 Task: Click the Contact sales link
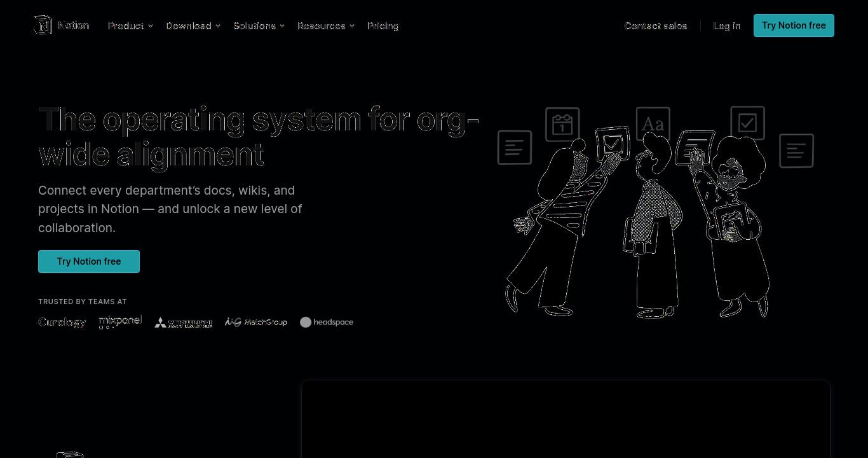click(656, 25)
